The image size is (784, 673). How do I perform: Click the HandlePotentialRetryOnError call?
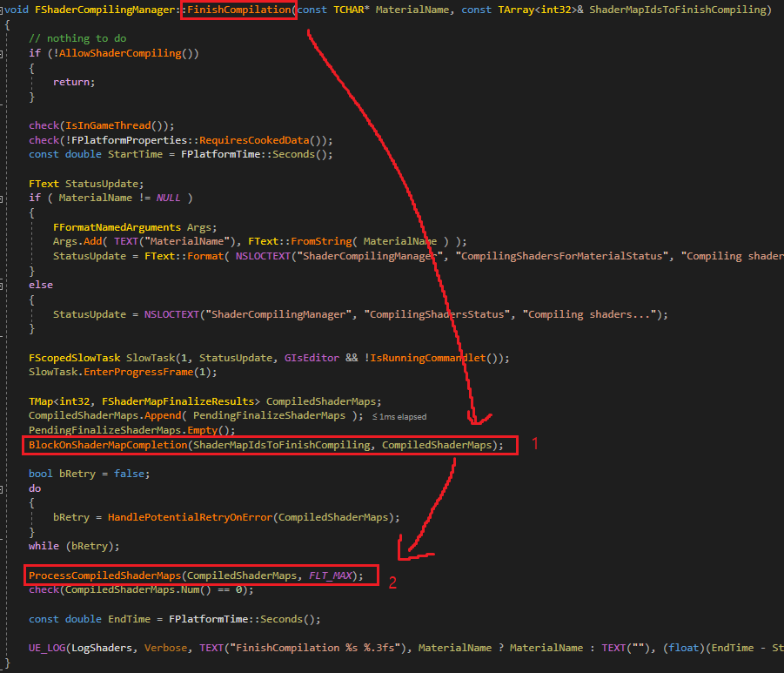[190, 517]
